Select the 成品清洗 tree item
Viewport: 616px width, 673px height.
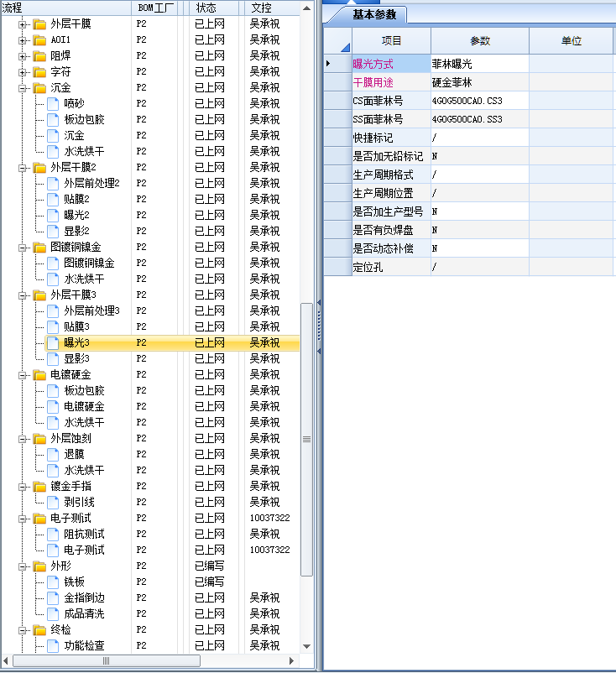[x=84, y=613]
